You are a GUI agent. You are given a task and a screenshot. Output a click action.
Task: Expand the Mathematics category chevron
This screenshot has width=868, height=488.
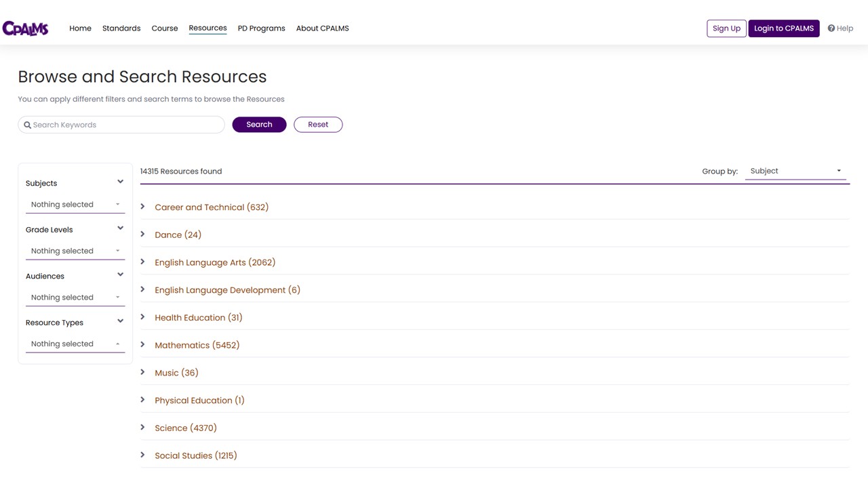click(142, 345)
